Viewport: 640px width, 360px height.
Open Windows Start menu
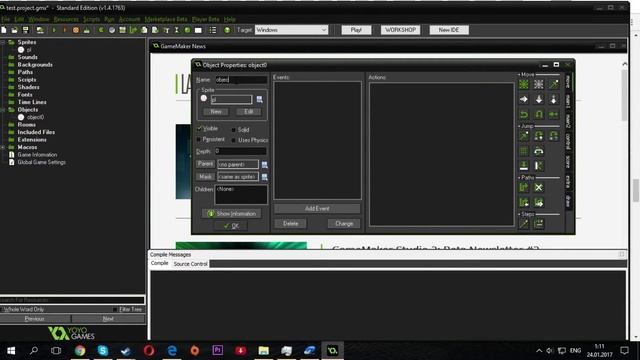(11, 351)
